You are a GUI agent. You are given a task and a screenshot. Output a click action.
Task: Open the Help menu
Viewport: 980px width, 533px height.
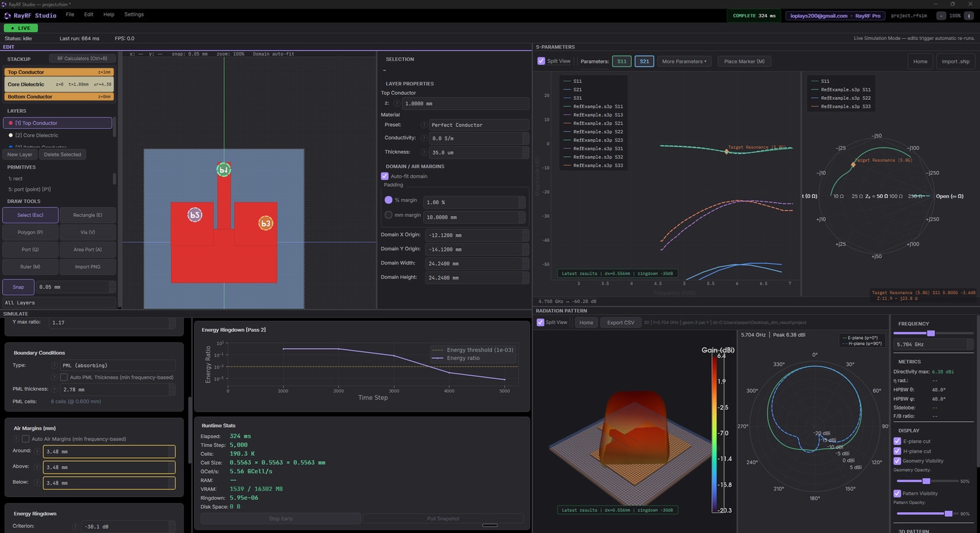pyautogui.click(x=109, y=14)
